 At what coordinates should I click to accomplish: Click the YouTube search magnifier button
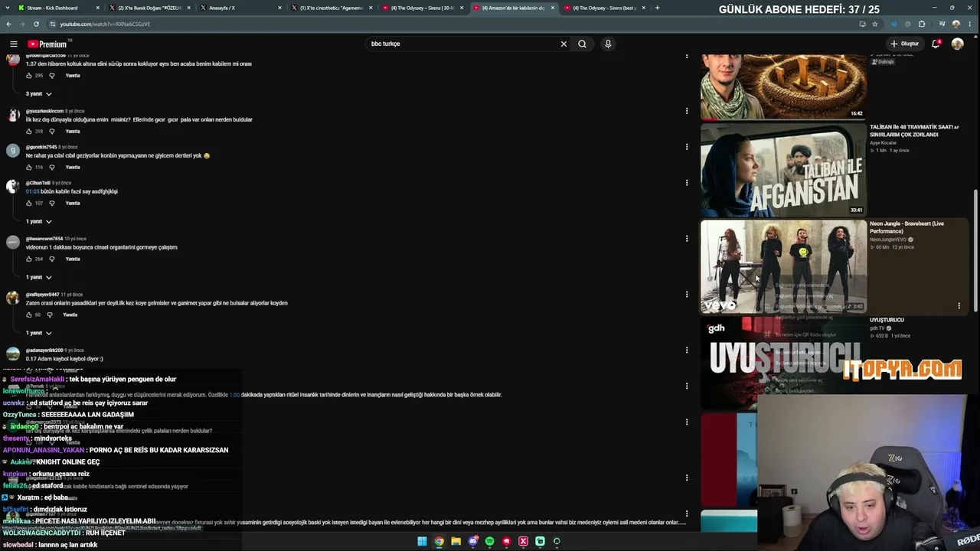[x=582, y=44]
